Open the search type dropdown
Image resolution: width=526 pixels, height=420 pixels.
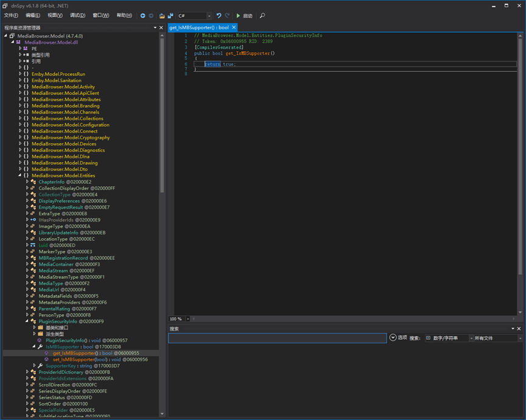(x=471, y=338)
